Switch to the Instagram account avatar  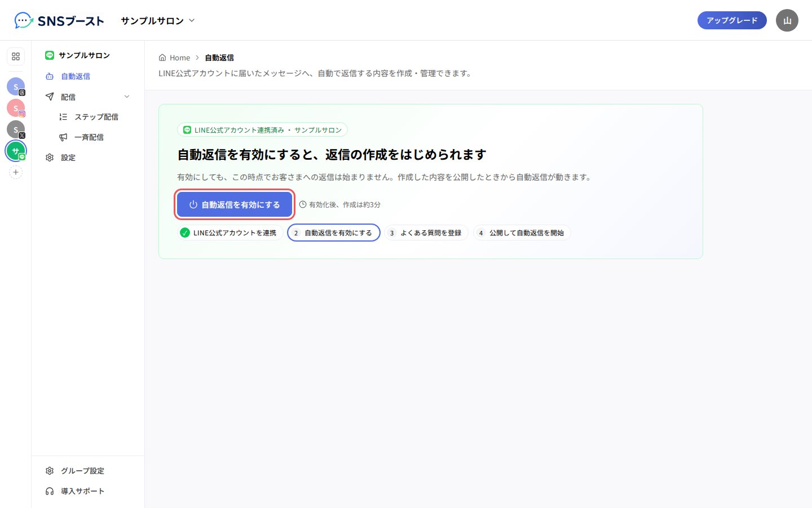16,108
